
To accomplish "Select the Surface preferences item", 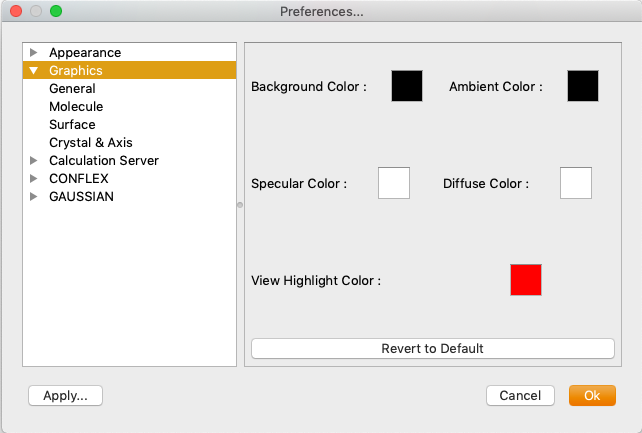I will click(72, 125).
